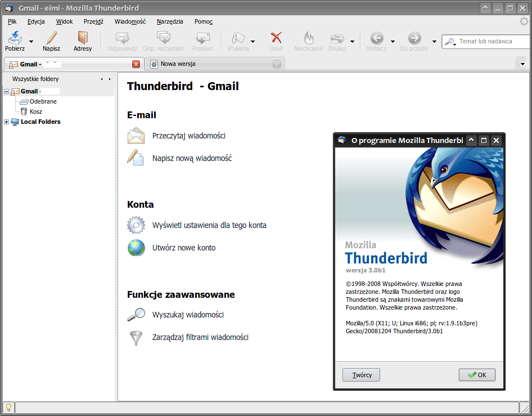Click the search messages magnifier icon
The height and width of the screenshot is (416, 532).
pos(136,315)
